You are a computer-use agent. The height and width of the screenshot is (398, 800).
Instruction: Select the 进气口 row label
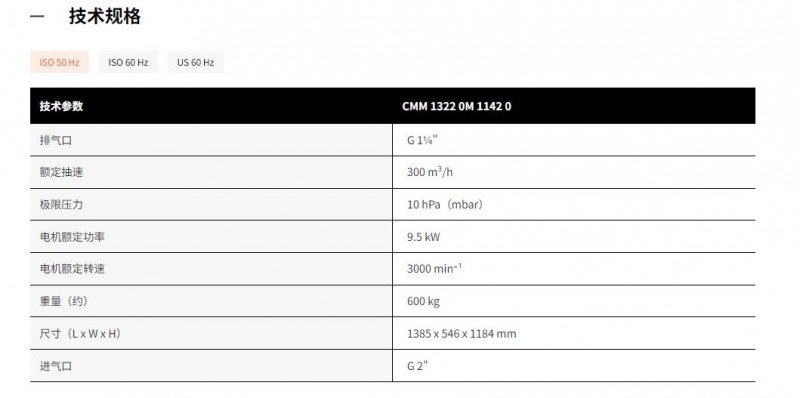(x=56, y=366)
